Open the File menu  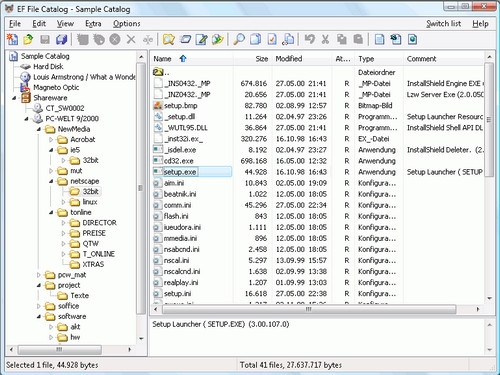point(15,24)
